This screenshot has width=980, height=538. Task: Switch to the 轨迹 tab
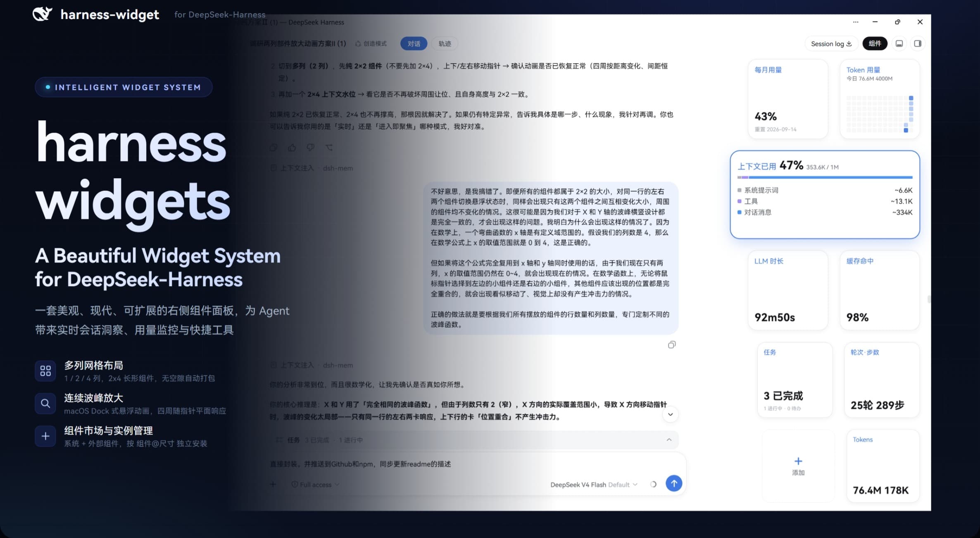(x=445, y=43)
